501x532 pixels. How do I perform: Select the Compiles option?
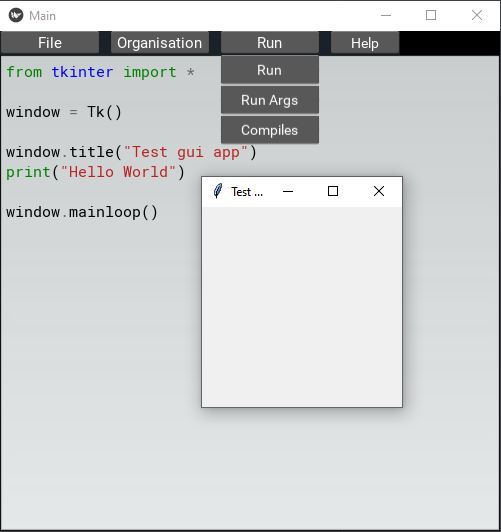pos(270,130)
